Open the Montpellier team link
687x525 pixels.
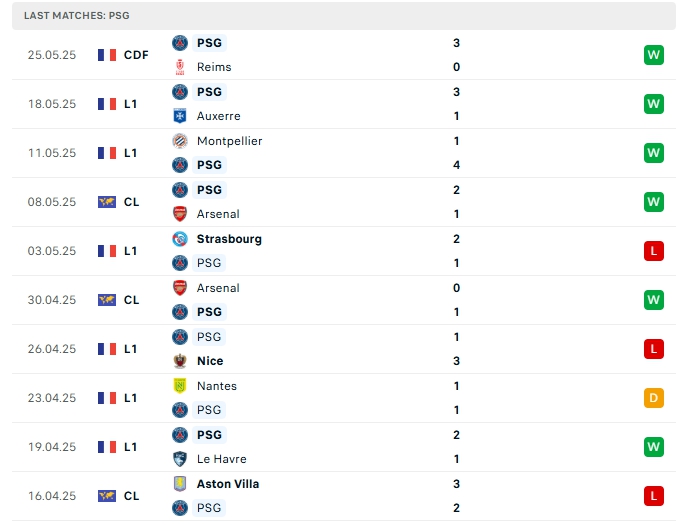coord(229,141)
